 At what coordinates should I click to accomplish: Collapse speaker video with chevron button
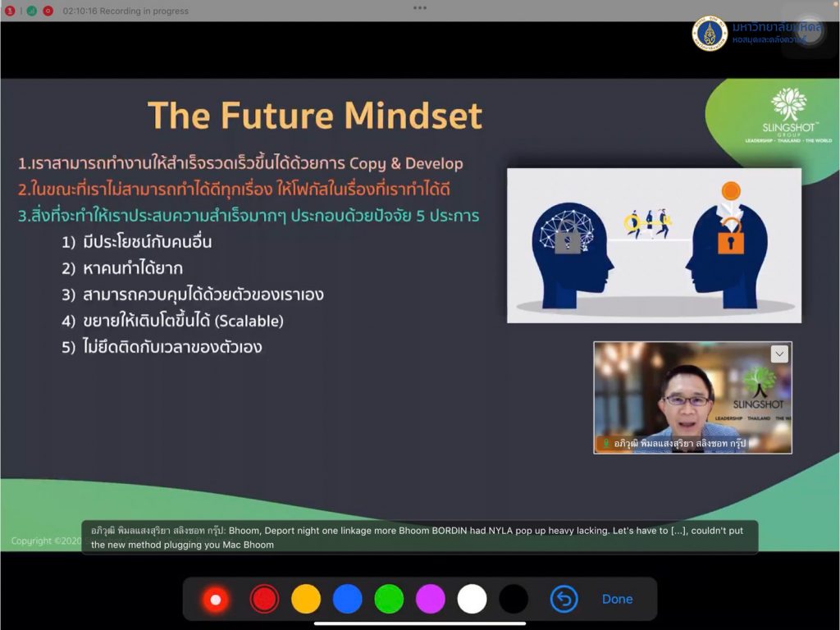pyautogui.click(x=779, y=354)
